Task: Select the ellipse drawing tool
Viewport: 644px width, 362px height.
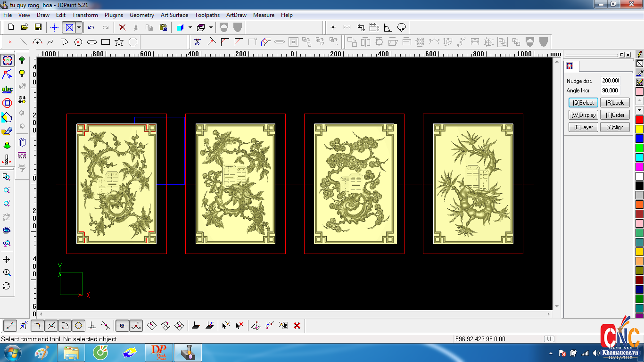Action: pos(92,42)
